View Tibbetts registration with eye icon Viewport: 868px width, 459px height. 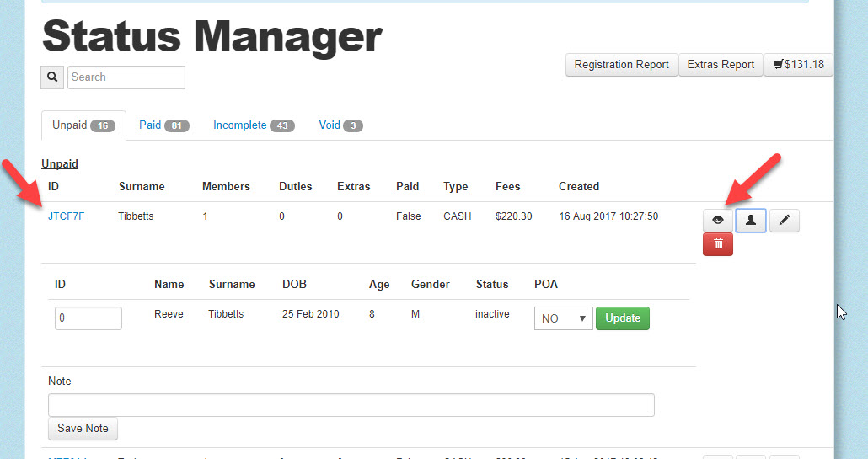coord(718,220)
